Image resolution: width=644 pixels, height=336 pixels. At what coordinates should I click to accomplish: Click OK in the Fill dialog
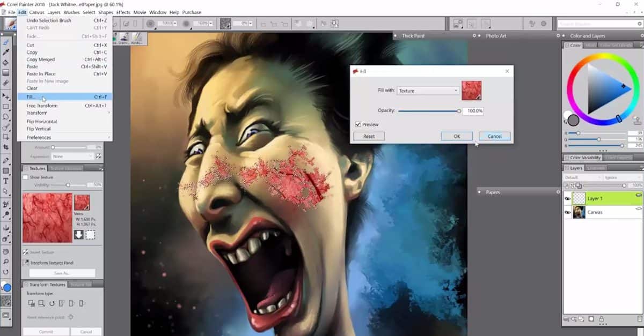click(x=457, y=136)
